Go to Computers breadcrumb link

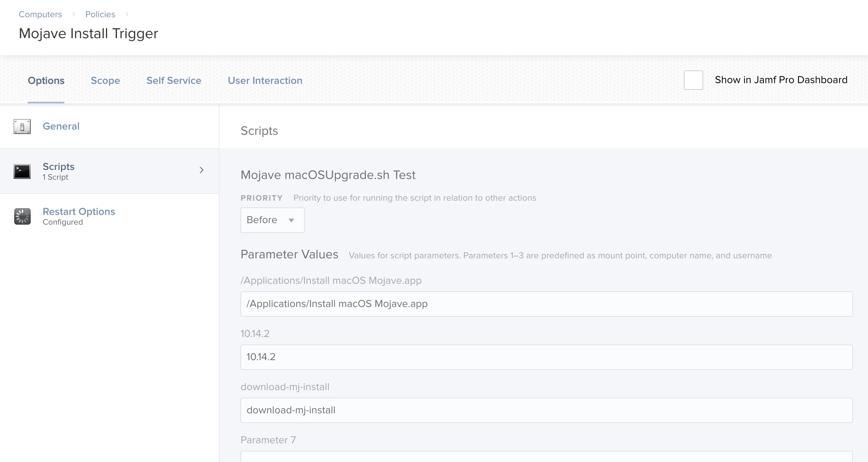pos(40,14)
